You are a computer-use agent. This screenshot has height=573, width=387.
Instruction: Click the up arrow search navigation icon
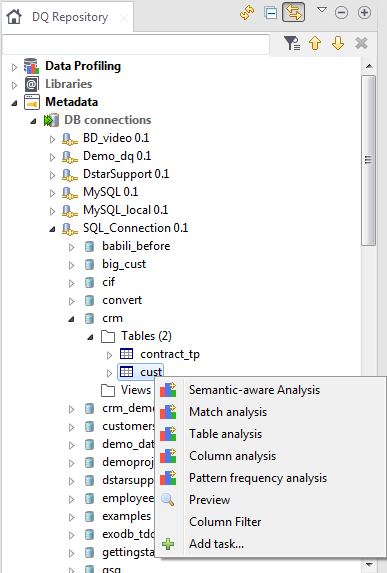[x=315, y=43]
